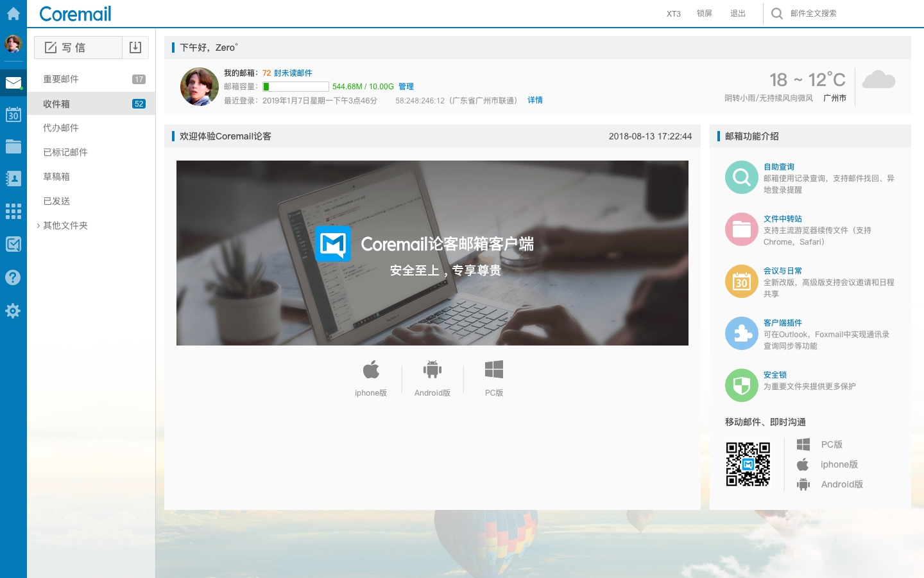Image resolution: width=924 pixels, height=578 pixels.
Task: Click 锁屏 lock screen link
Action: pos(705,13)
